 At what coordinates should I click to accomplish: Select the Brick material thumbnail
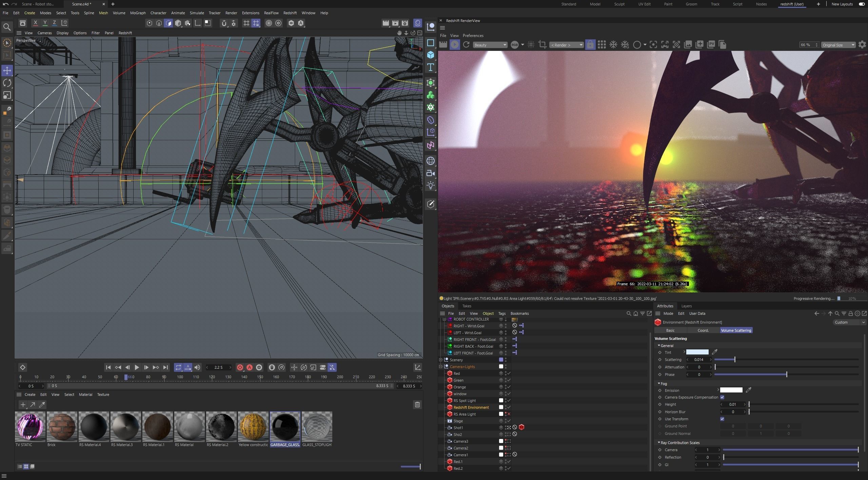[x=62, y=427]
